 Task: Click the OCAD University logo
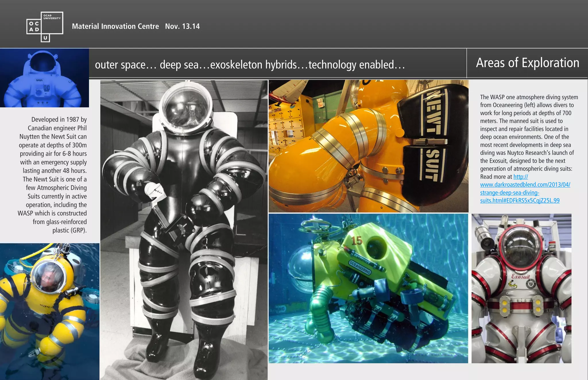point(45,27)
